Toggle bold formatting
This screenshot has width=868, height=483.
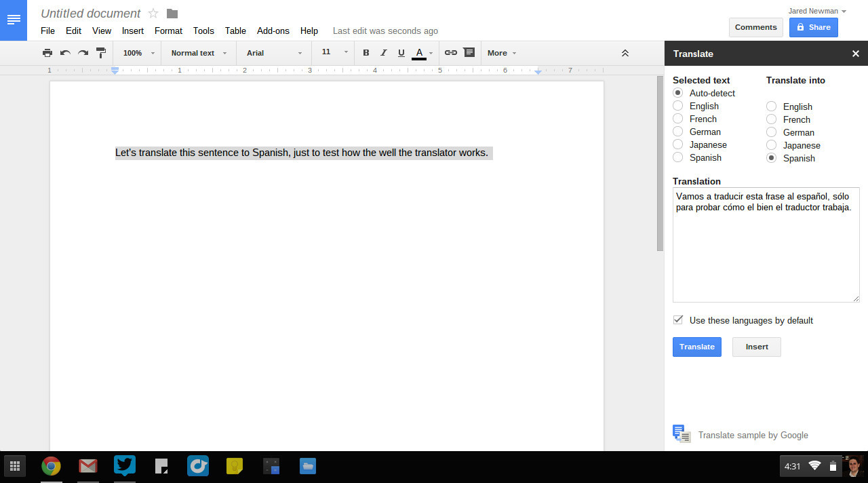coord(366,53)
